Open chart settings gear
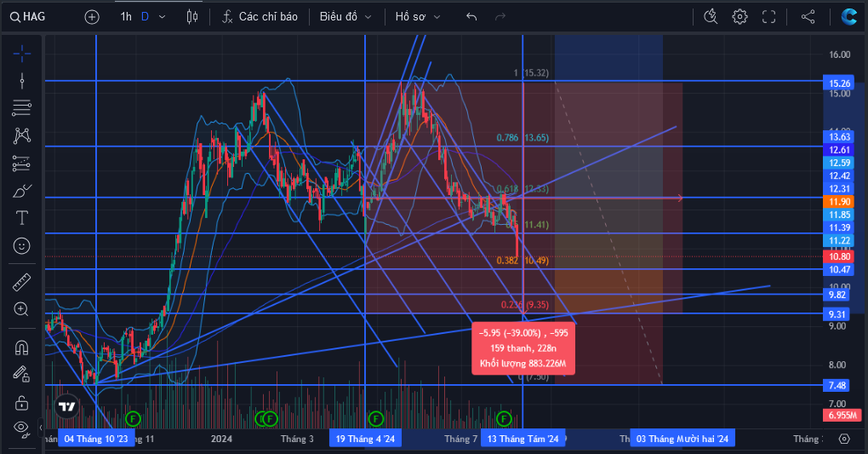 coord(740,17)
